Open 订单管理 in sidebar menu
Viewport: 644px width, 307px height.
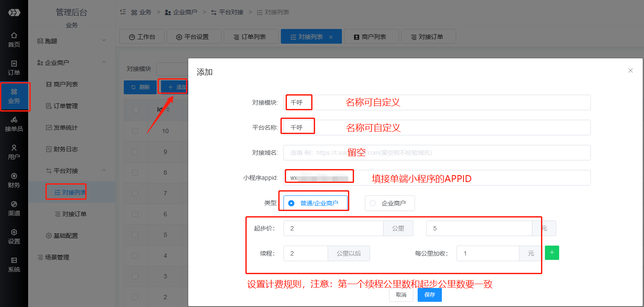pos(72,106)
